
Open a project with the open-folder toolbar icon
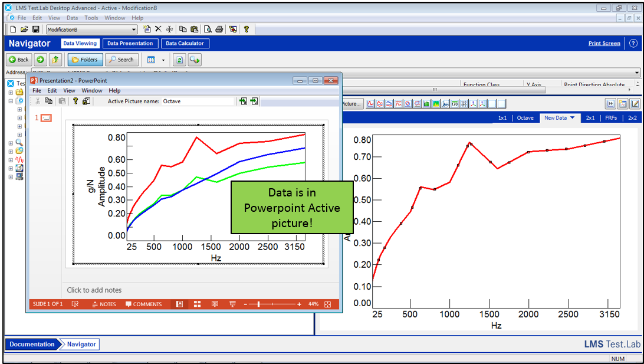(24, 29)
